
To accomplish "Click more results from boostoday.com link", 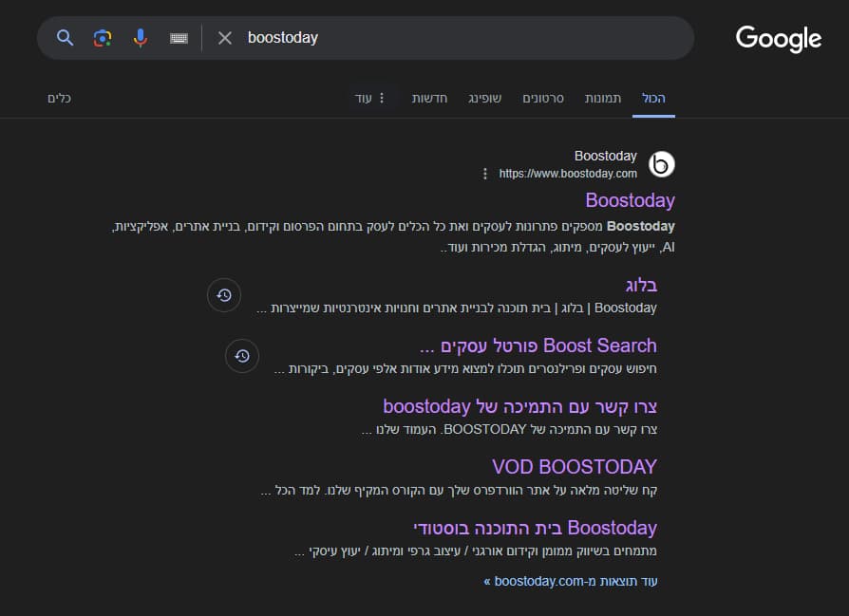I will 571,581.
